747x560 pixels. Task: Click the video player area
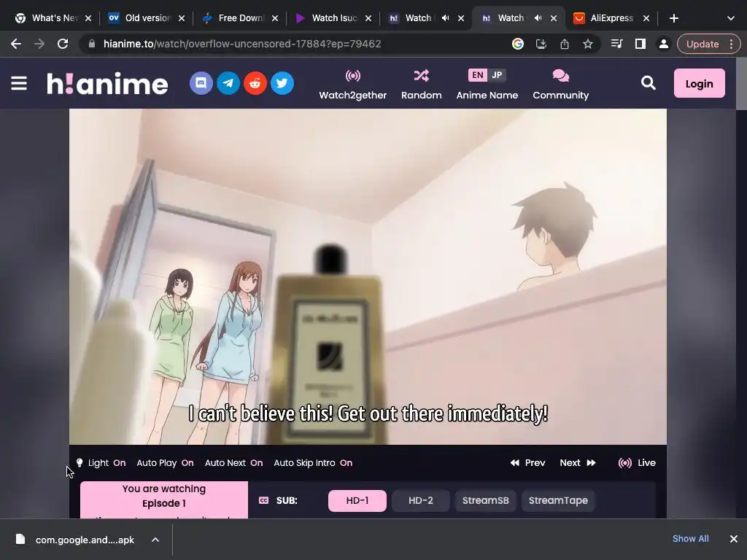click(368, 276)
